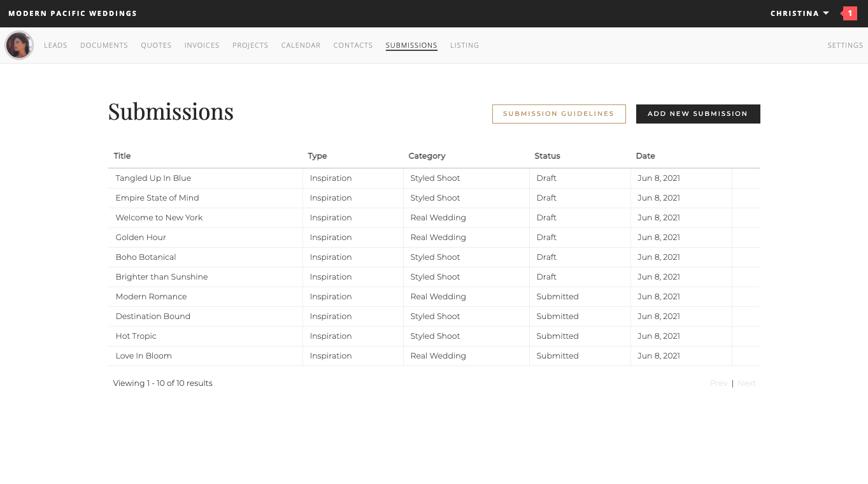868x484 pixels.
Task: Click the Prev pagination link
Action: coord(718,383)
